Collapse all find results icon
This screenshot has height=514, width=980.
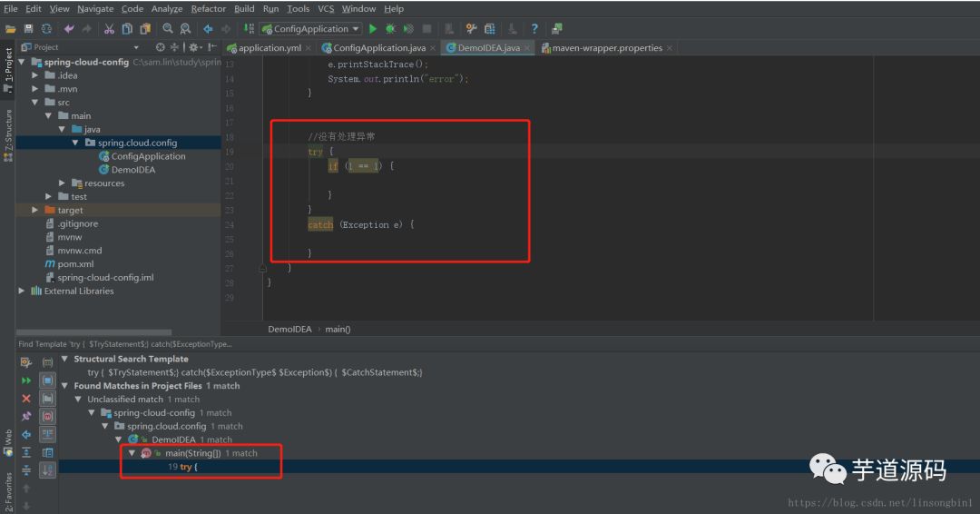coord(26,470)
